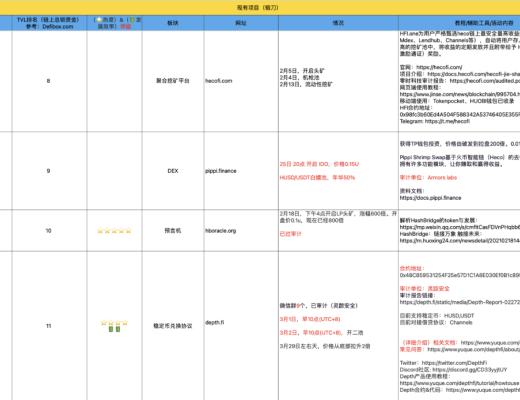This screenshot has height=400, width=520.
Task: Select the 情况 column header
Action: [x=338, y=23]
